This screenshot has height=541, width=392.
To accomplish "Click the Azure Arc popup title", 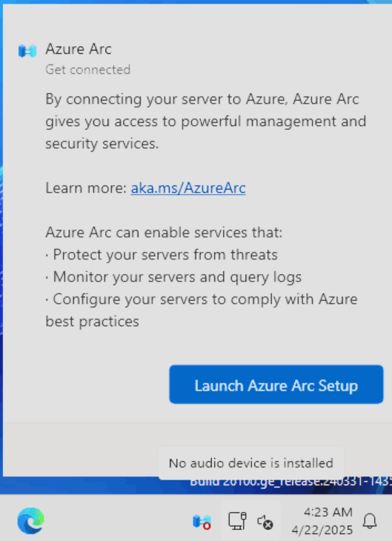I will click(x=79, y=49).
